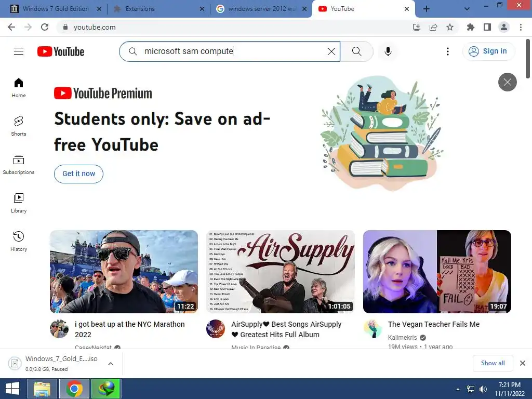Screen dimensions: 532x399
Task: Open a new browser tab
Action: coord(427,9)
